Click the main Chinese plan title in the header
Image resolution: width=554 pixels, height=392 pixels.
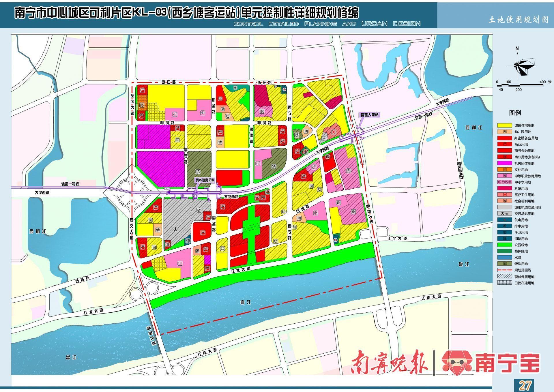pyautogui.click(x=186, y=13)
